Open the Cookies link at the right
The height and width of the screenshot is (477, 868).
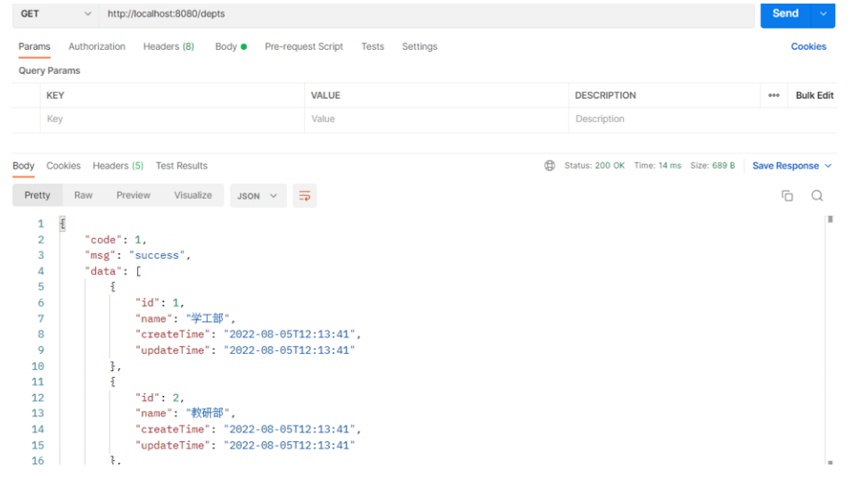[x=808, y=46]
